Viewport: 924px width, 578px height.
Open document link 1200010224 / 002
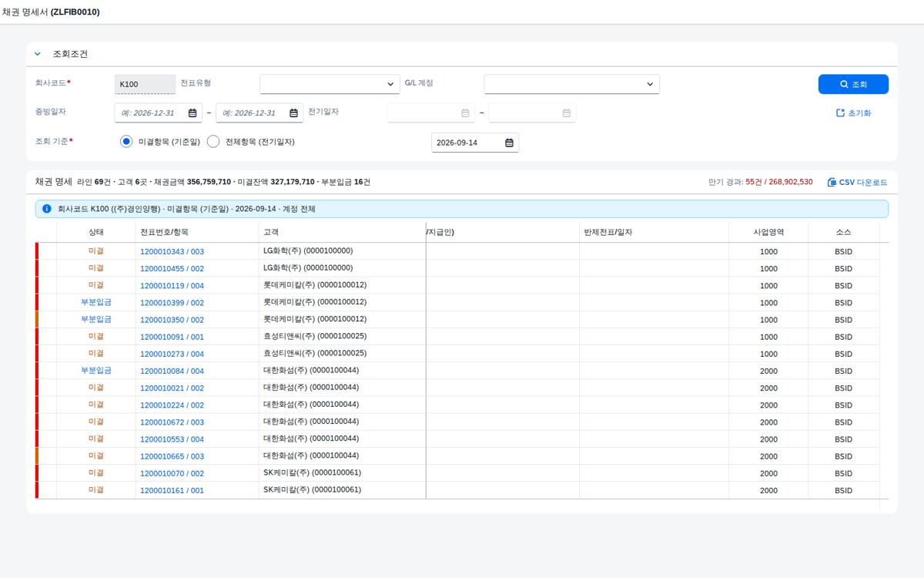pos(172,405)
